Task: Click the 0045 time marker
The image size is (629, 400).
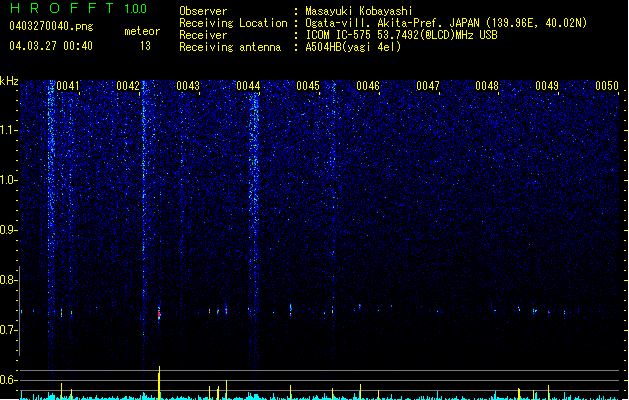Action: pos(308,86)
